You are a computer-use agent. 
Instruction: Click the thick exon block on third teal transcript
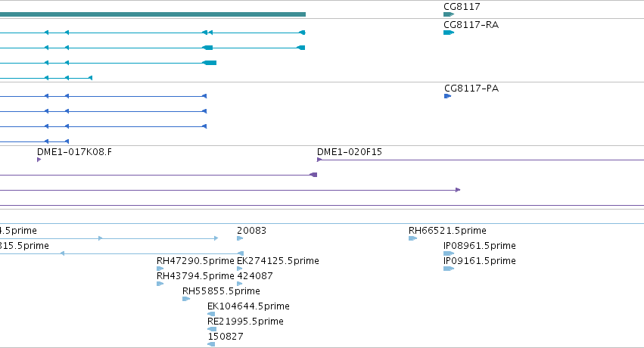click(210, 63)
